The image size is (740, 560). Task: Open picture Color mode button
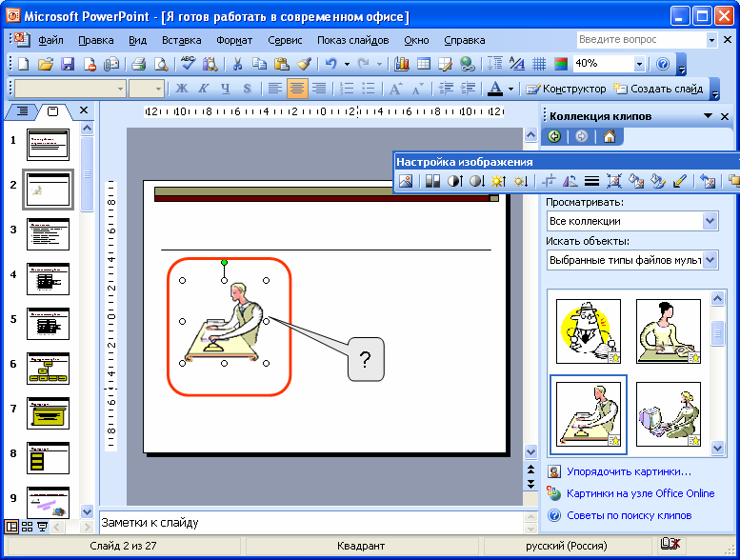tap(432, 181)
